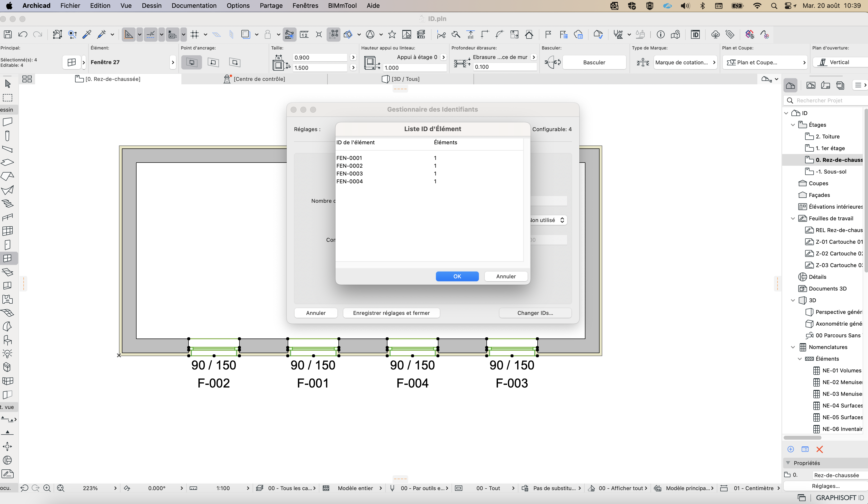Screen dimensions: 868x504
Task: Toggle the grid snap icon
Action: (x=195, y=34)
